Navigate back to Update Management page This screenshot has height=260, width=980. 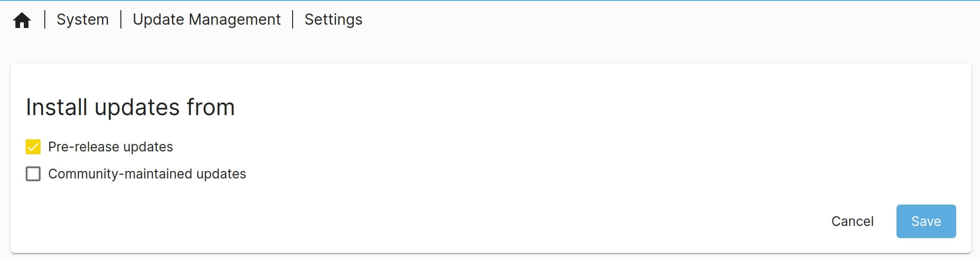(x=207, y=20)
